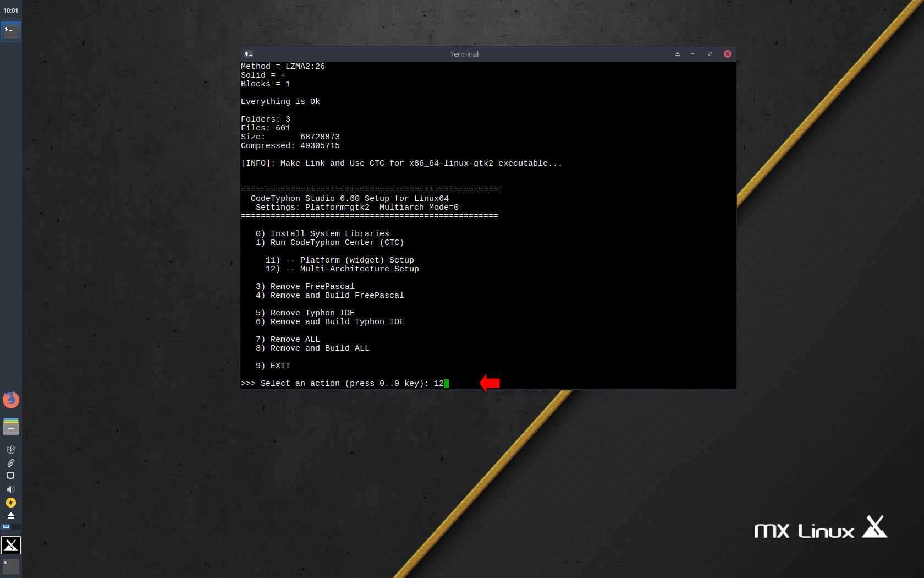Image resolution: width=924 pixels, height=578 pixels.
Task: Click the line '4) Remove and Build FreePascal'
Action: point(330,295)
